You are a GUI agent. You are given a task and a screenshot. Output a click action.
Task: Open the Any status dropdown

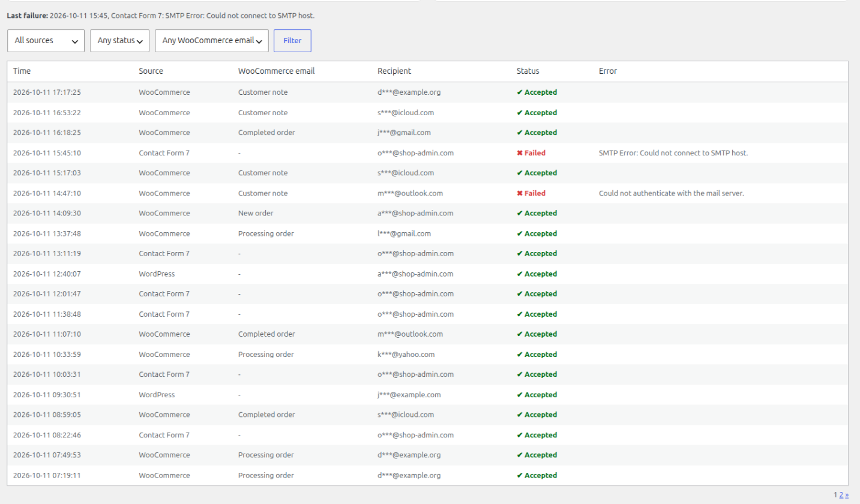click(x=120, y=41)
